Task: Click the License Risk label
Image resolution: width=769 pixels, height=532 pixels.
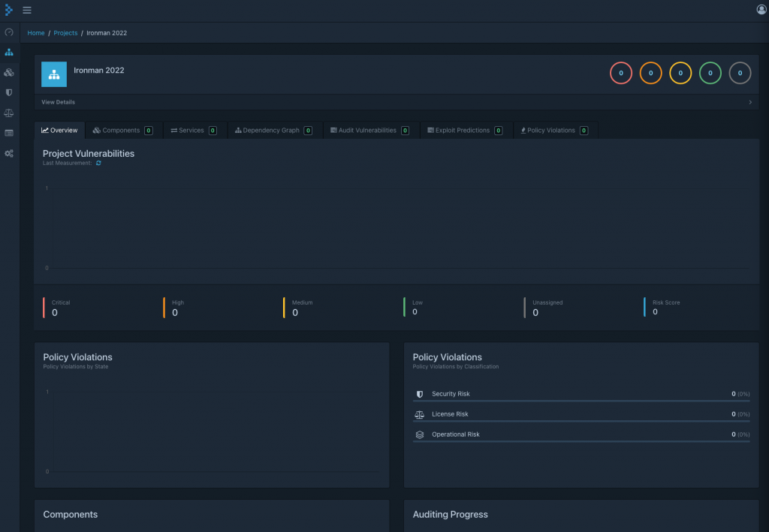Action: (450, 414)
